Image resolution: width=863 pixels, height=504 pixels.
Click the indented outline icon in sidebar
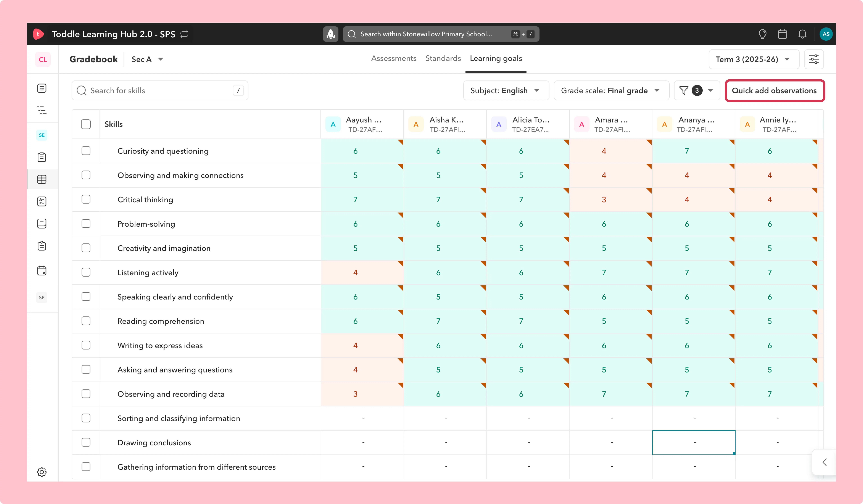(42, 110)
